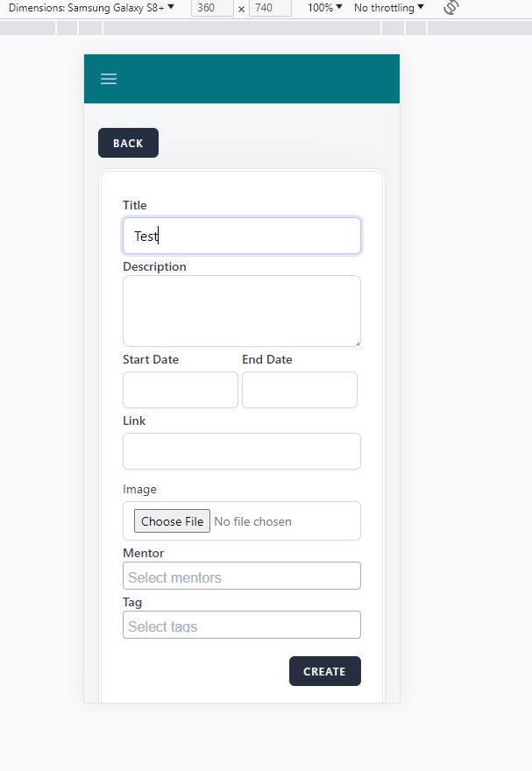
Task: Click the Title field label
Action: click(135, 205)
